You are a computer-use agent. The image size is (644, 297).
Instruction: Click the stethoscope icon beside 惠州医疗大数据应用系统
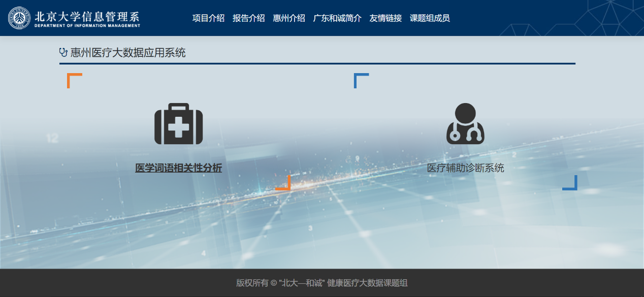coord(63,52)
